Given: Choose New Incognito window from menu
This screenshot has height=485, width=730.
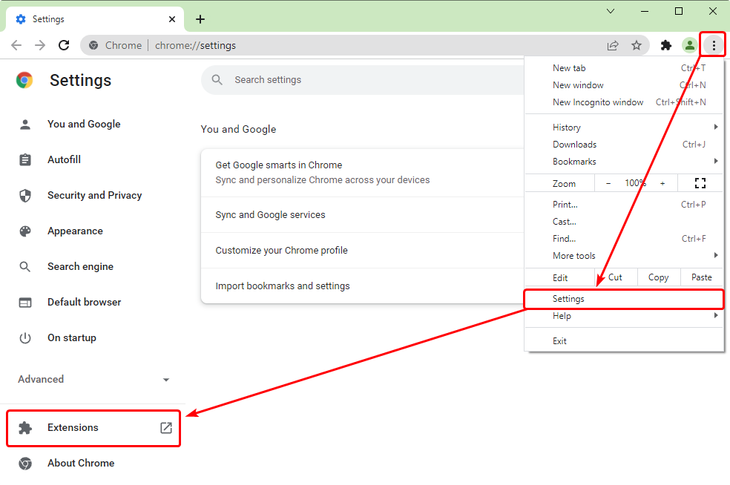Looking at the screenshot, I should [x=598, y=102].
